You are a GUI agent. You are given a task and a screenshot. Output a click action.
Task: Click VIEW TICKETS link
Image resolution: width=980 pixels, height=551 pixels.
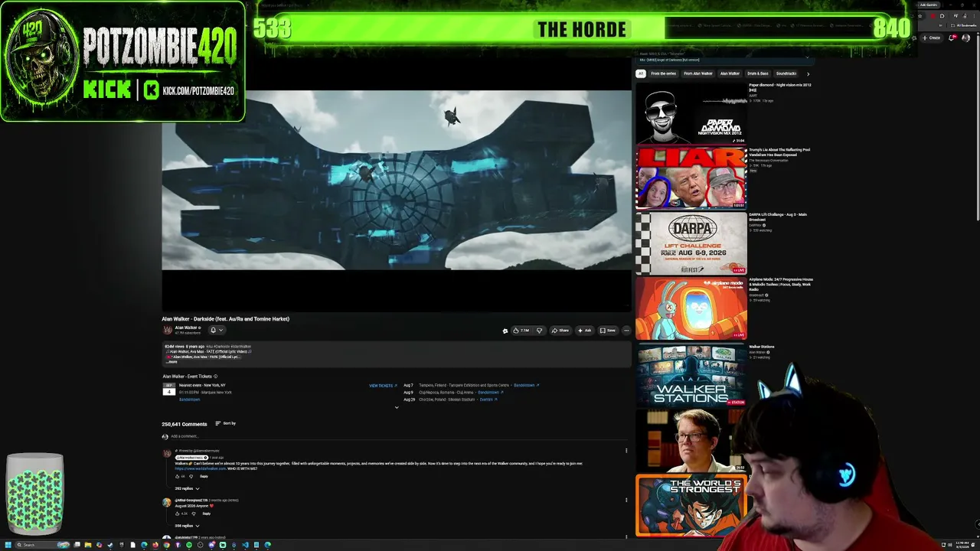383,386
